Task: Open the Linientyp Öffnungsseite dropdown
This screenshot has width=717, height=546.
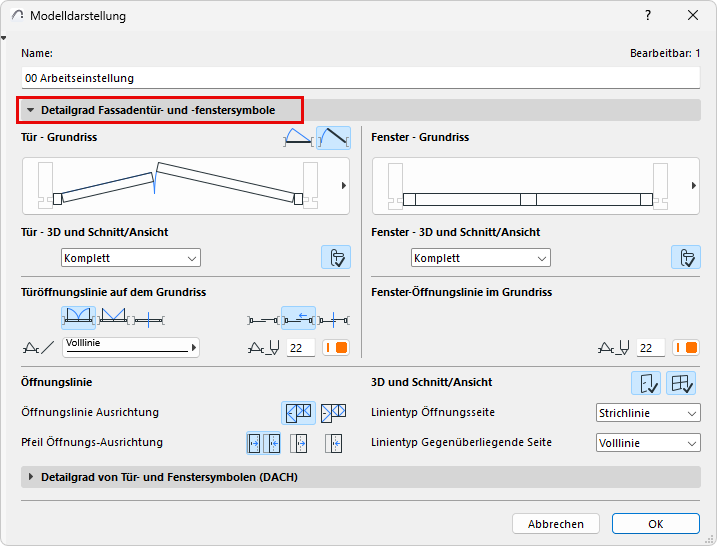Action: pos(647,413)
